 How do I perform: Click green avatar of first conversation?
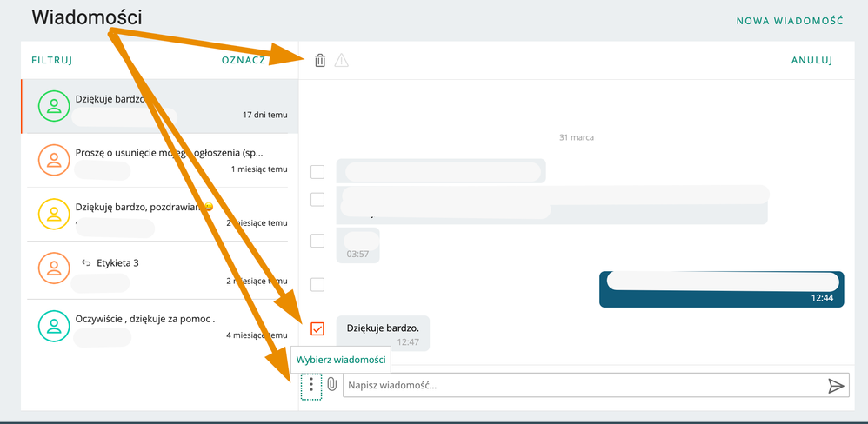(x=54, y=106)
